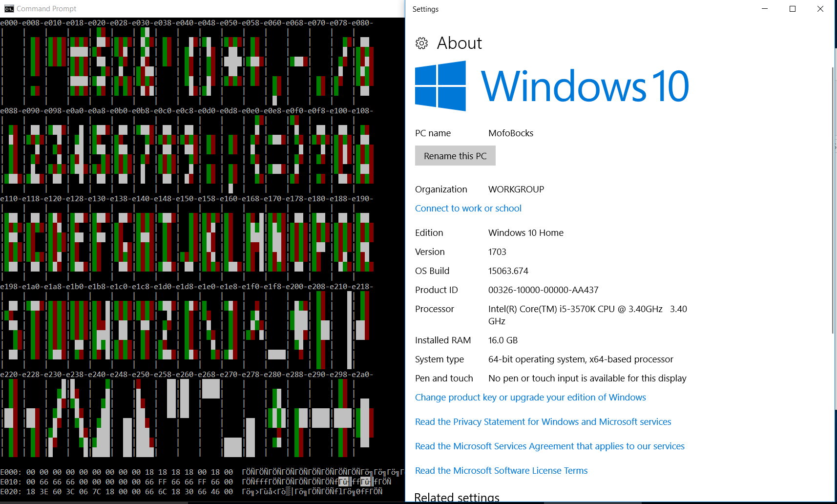Click the e000 address in Command Prompt header row
Screen dimensions: 837x504
pyautogui.click(x=9, y=23)
